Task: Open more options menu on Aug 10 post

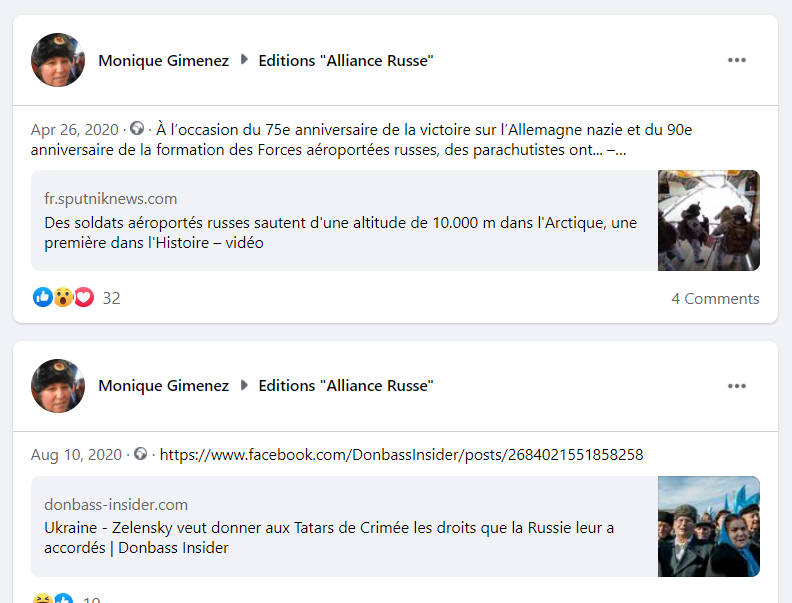Action: 736,386
